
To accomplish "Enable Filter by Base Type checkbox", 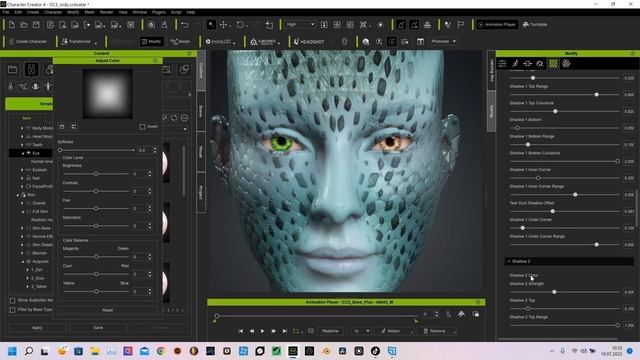I will [x=13, y=310].
